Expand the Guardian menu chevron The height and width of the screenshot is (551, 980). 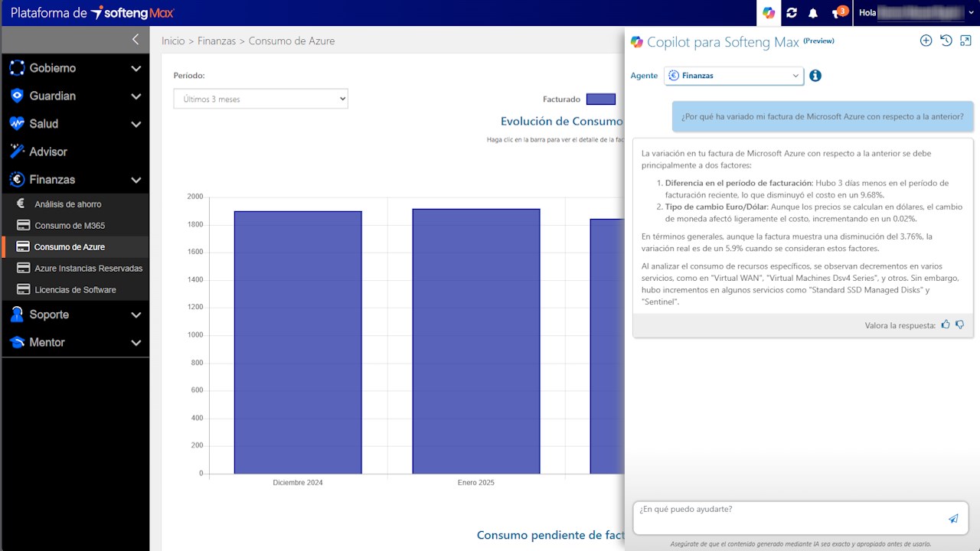pos(136,96)
